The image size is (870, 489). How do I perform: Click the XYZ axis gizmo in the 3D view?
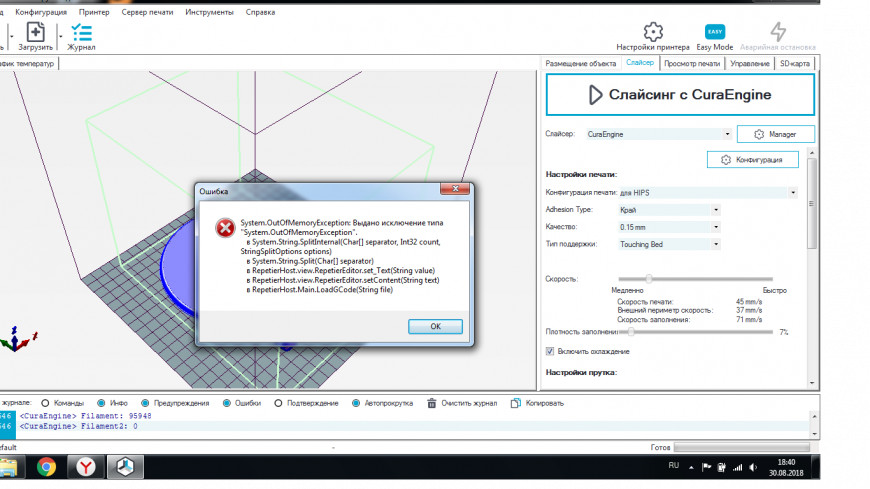[18, 339]
